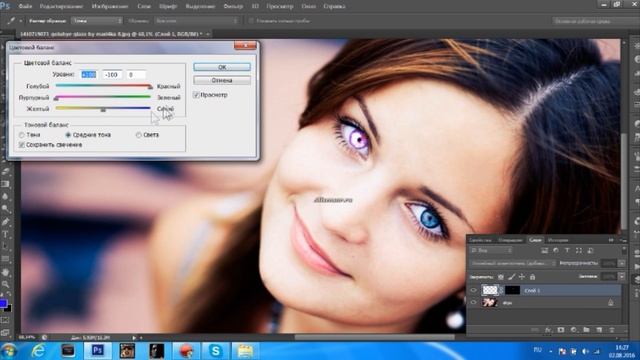The height and width of the screenshot is (360, 640).
Task: Click adjustment layer filter icon in Layers
Action: coord(556,251)
